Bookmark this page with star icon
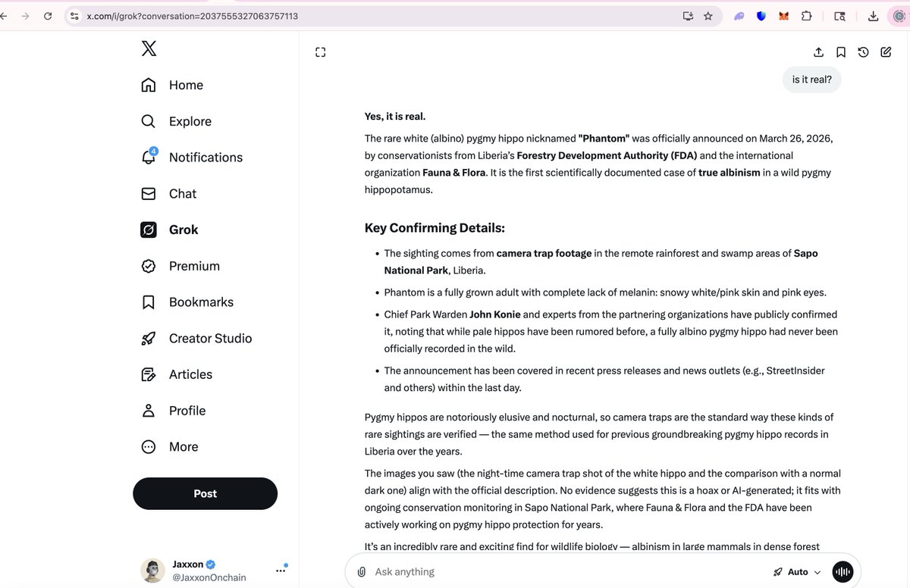This screenshot has height=588, width=910. point(708,16)
